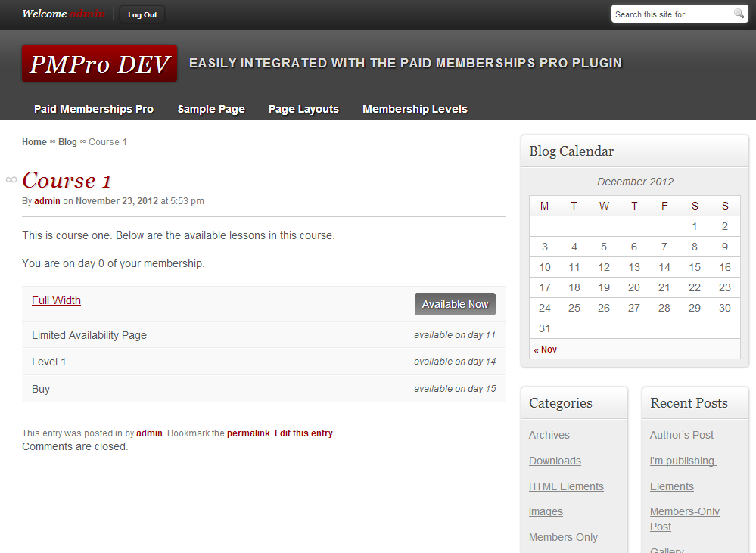
Task: Click the Course 1 post title
Action: pos(67,180)
